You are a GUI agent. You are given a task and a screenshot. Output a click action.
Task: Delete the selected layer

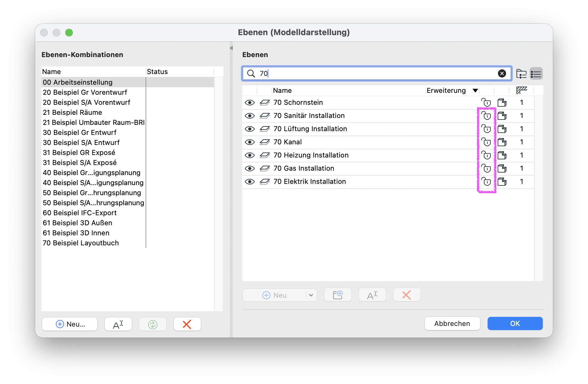point(407,295)
